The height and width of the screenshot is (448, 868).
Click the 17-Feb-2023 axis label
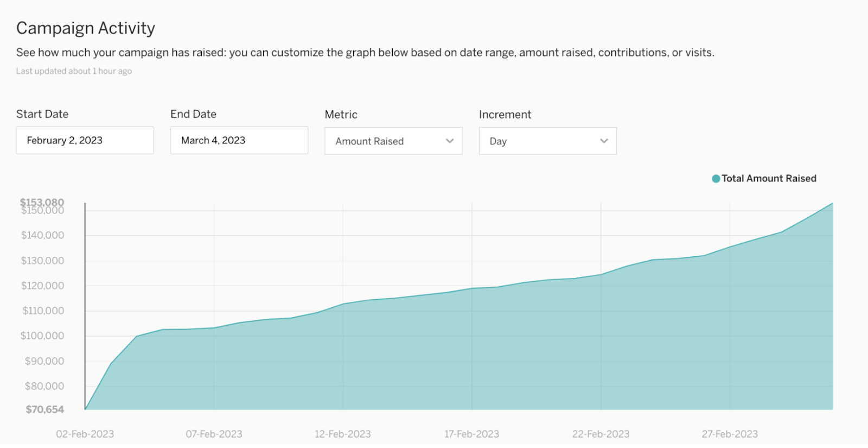coord(472,434)
